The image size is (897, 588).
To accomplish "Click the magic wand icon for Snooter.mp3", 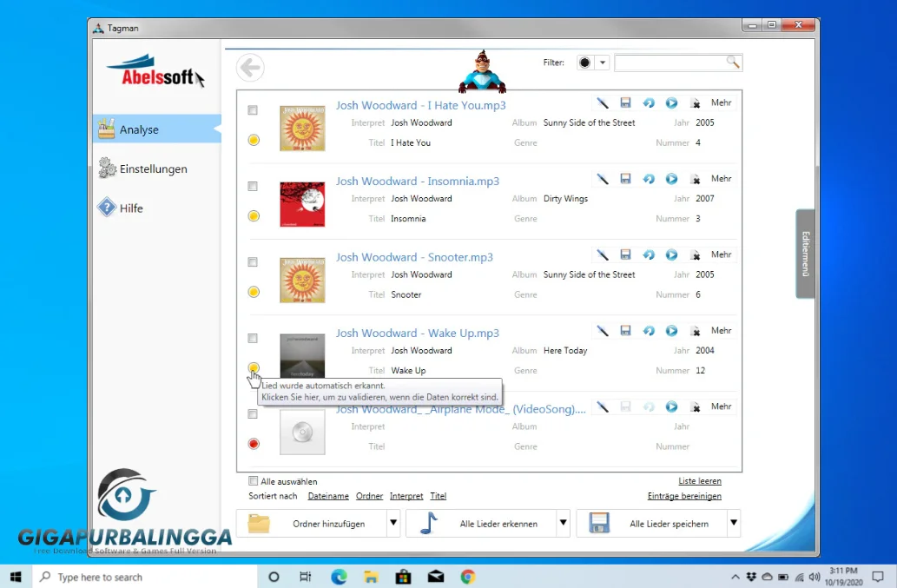I will 603,254.
